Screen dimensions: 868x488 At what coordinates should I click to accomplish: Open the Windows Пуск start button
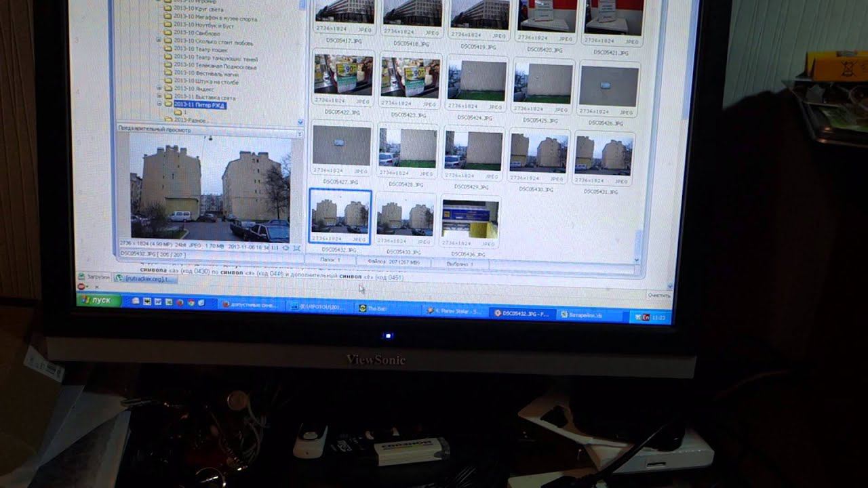[x=99, y=300]
